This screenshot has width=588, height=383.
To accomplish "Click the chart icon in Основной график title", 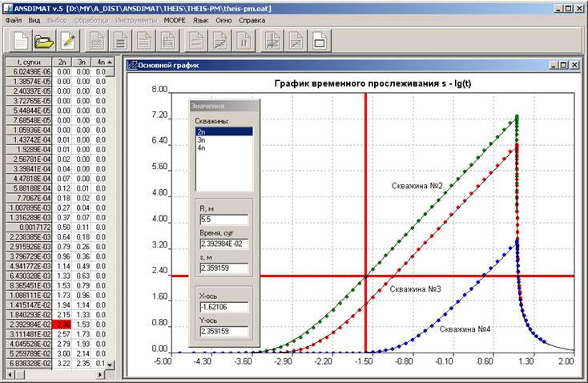I will (x=132, y=65).
